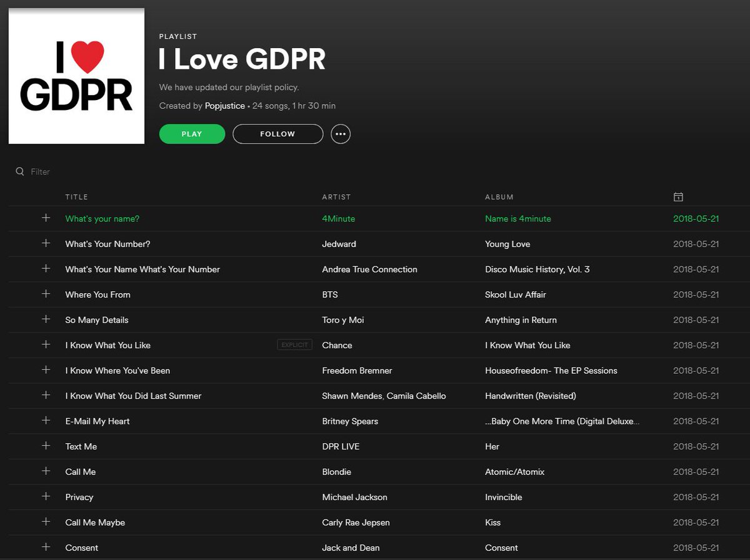Open artist Jack and Dean
The image size is (750, 560).
(x=351, y=547)
